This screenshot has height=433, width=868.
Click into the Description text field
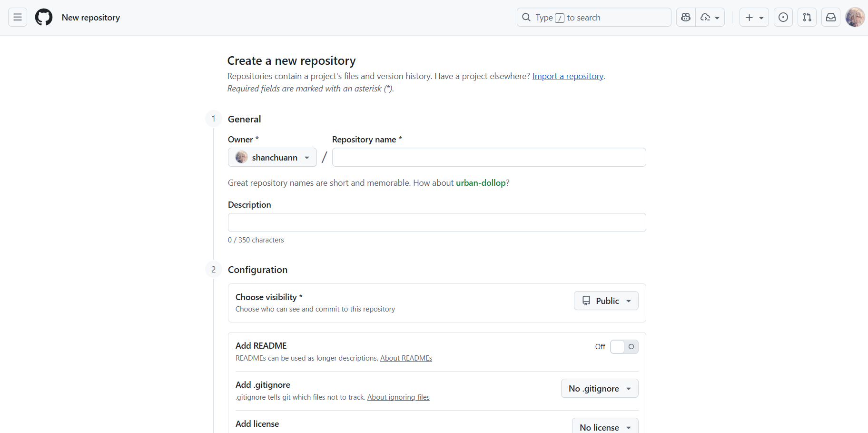click(437, 222)
